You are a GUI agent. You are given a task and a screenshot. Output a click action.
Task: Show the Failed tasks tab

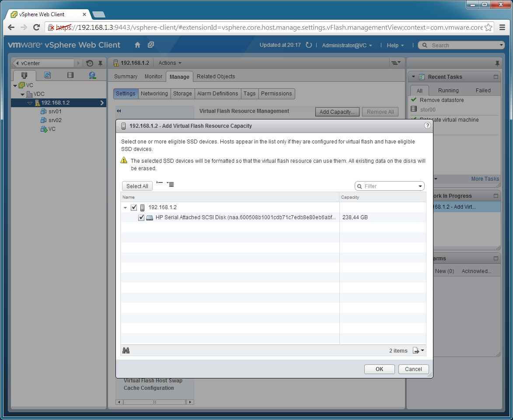483,91
